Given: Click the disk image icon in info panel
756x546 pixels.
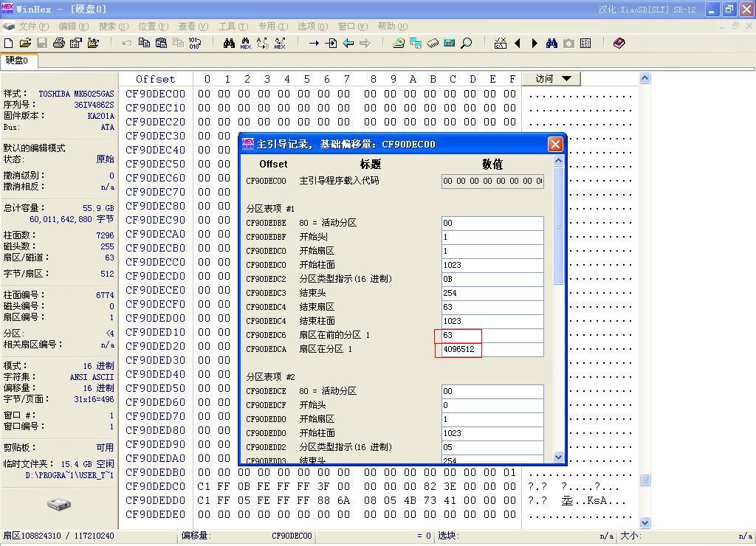Looking at the screenshot, I should (59, 505).
